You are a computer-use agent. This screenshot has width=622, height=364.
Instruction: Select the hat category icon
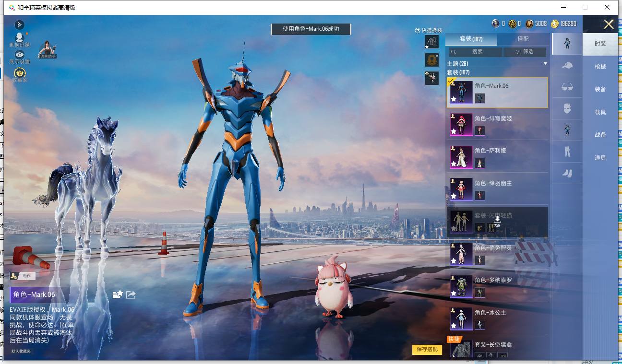[567, 65]
